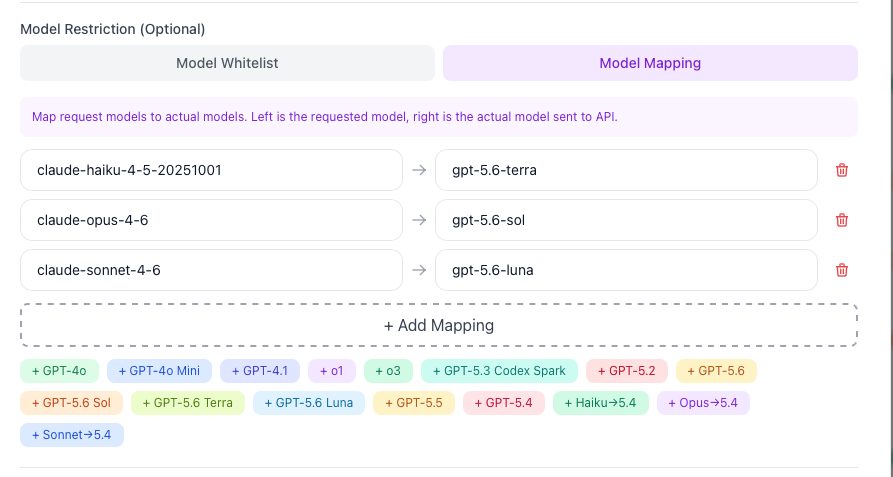
Task: Select the Model Mapping tab
Action: coord(650,63)
